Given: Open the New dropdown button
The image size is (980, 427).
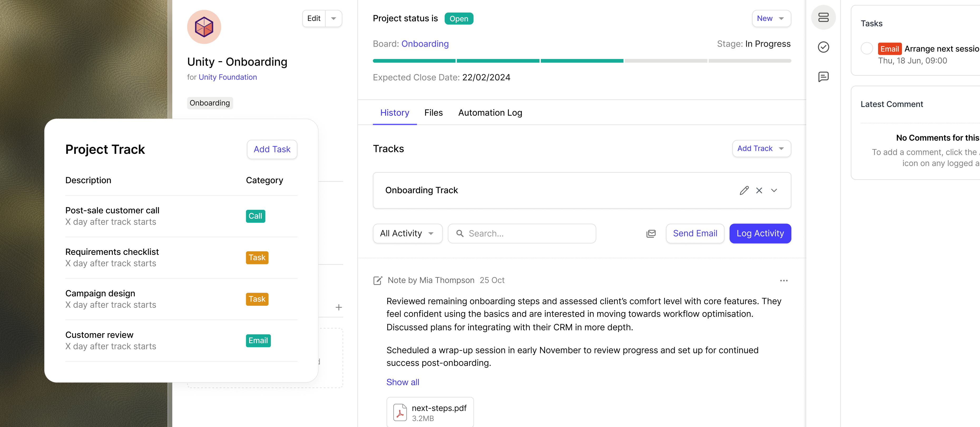Looking at the screenshot, I should (x=771, y=18).
